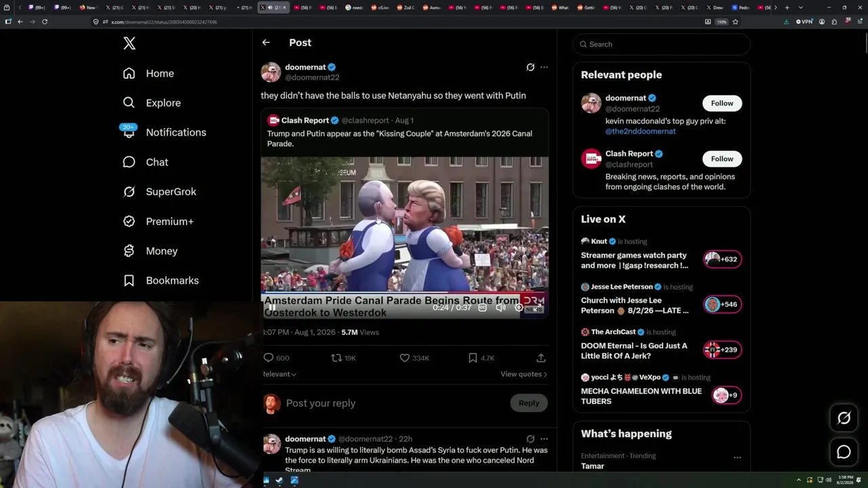Open doomernat's avatar in Relevant people
This screenshot has width=868, height=488.
pyautogui.click(x=591, y=103)
